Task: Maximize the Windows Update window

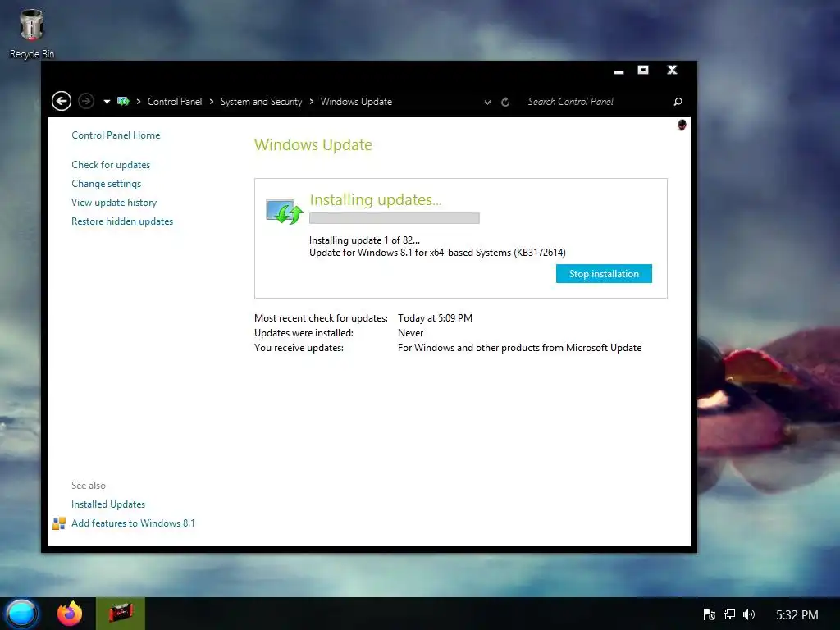Action: pyautogui.click(x=643, y=71)
